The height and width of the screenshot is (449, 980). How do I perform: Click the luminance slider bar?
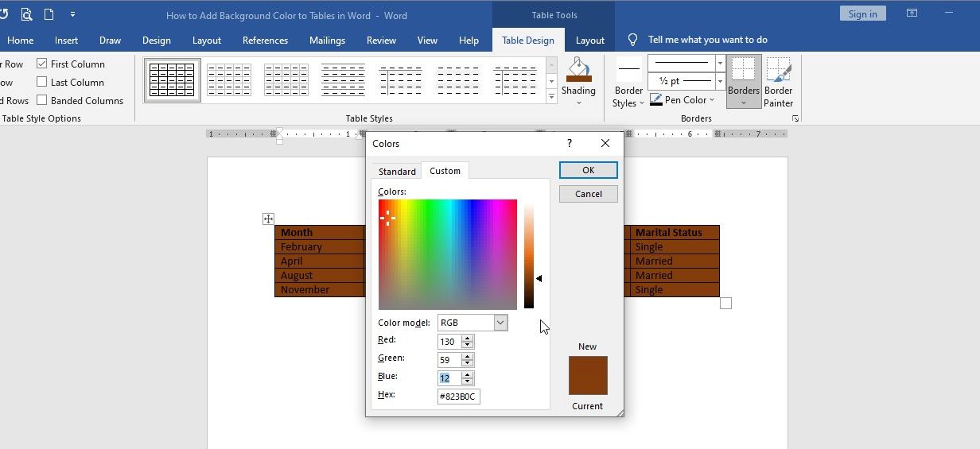click(529, 254)
